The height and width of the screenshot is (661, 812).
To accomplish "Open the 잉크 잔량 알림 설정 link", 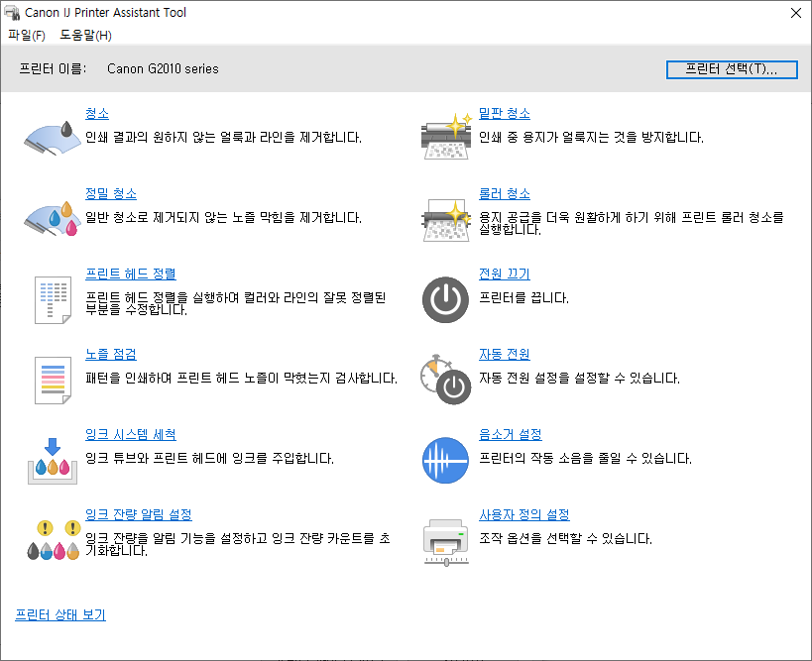I will [x=138, y=514].
